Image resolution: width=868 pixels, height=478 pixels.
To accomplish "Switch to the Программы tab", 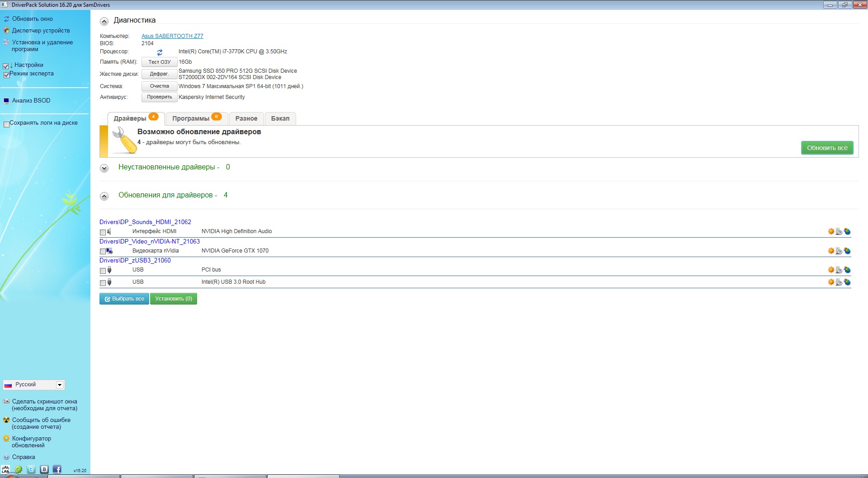I will (x=197, y=118).
